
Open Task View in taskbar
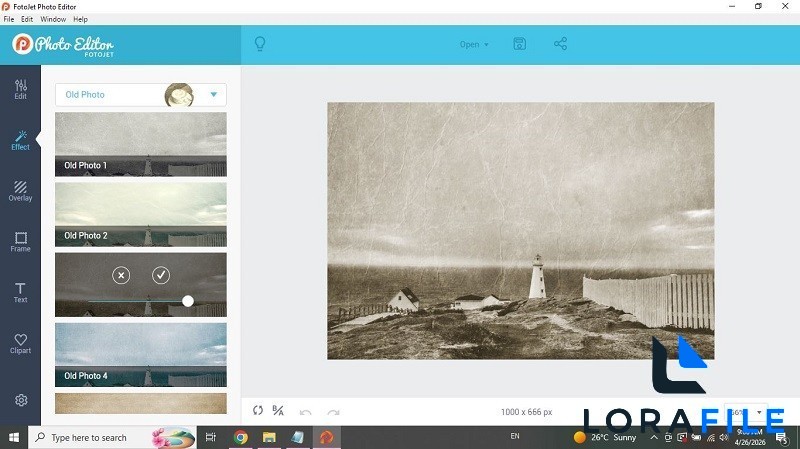(210, 438)
